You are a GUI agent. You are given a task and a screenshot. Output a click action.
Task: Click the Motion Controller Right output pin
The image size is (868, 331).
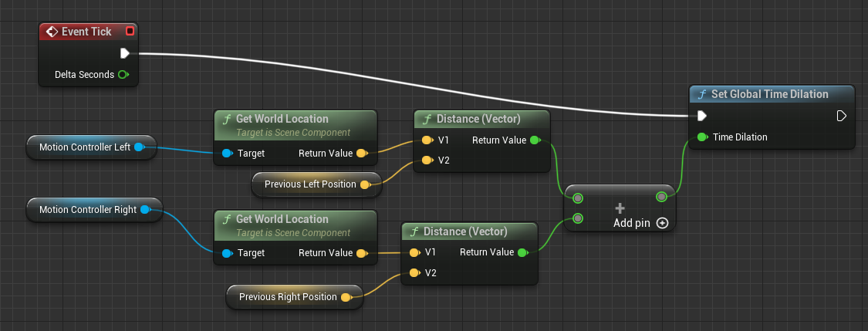(144, 209)
